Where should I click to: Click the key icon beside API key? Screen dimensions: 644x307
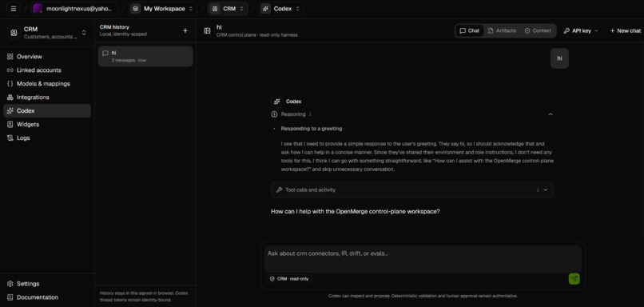(566, 30)
